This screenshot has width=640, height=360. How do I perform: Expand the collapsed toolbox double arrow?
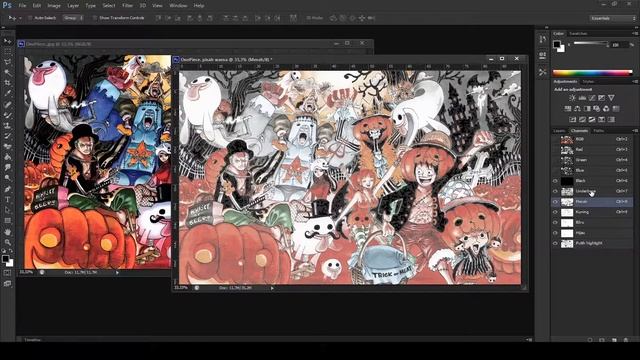click(x=3, y=28)
